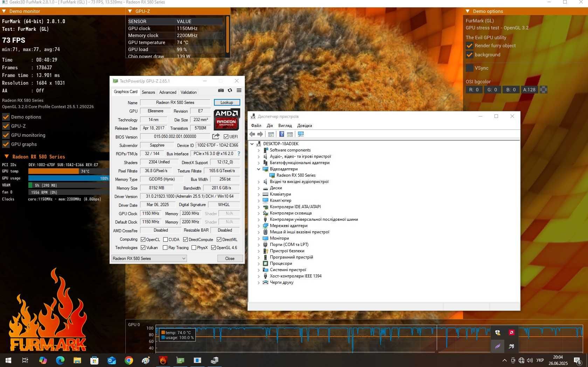
Task: Click the УКР language indicator
Action: (540, 360)
